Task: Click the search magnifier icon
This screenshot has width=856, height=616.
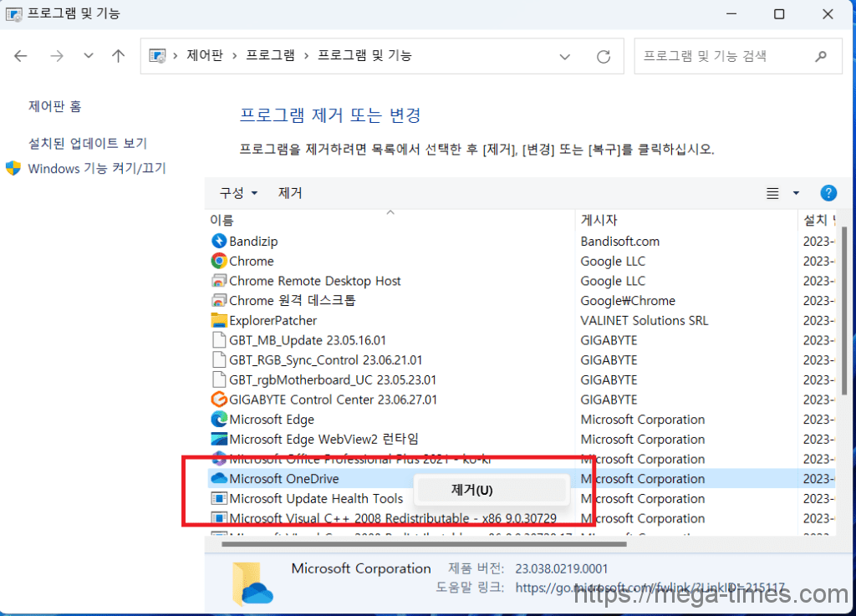Action: [x=821, y=56]
